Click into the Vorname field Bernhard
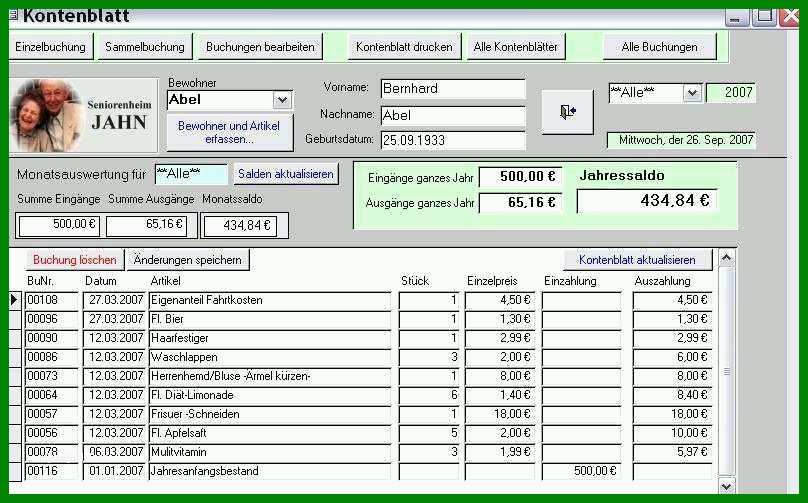 (453, 89)
